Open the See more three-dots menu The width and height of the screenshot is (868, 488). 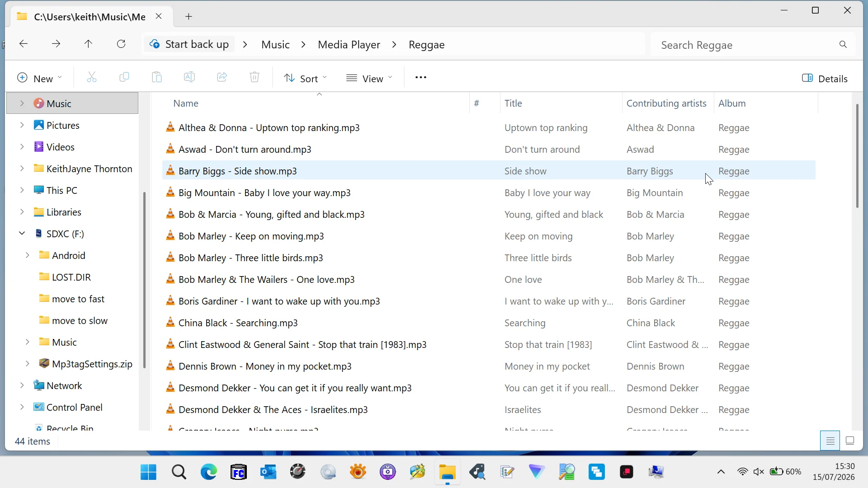(x=421, y=78)
